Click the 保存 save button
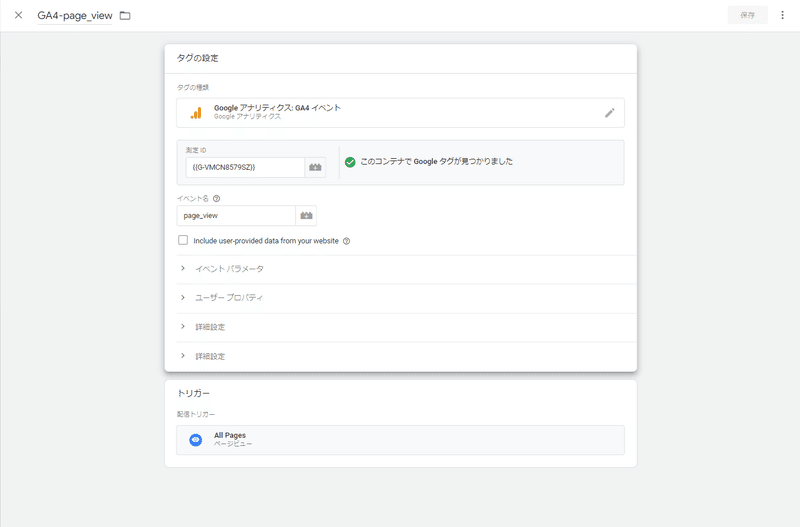The width and height of the screenshot is (800, 527). (x=747, y=15)
